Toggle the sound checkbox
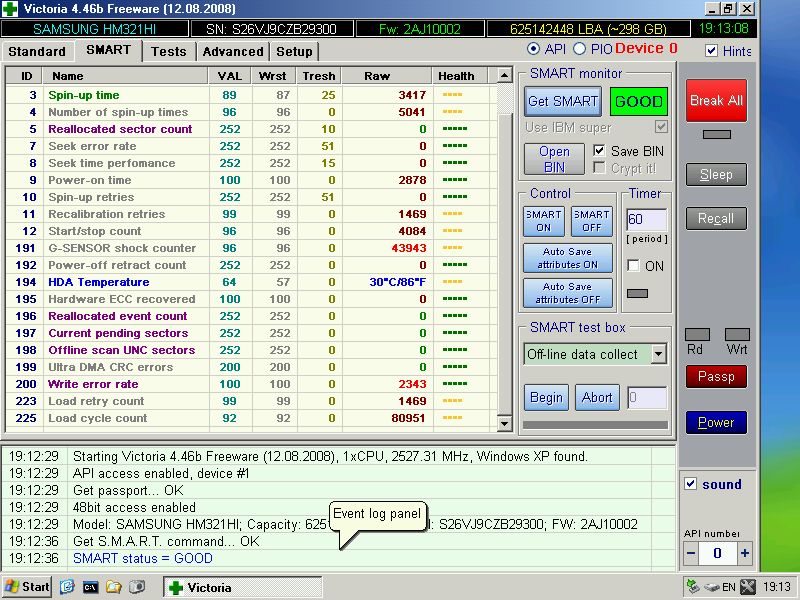The width and height of the screenshot is (800, 600). pos(690,484)
